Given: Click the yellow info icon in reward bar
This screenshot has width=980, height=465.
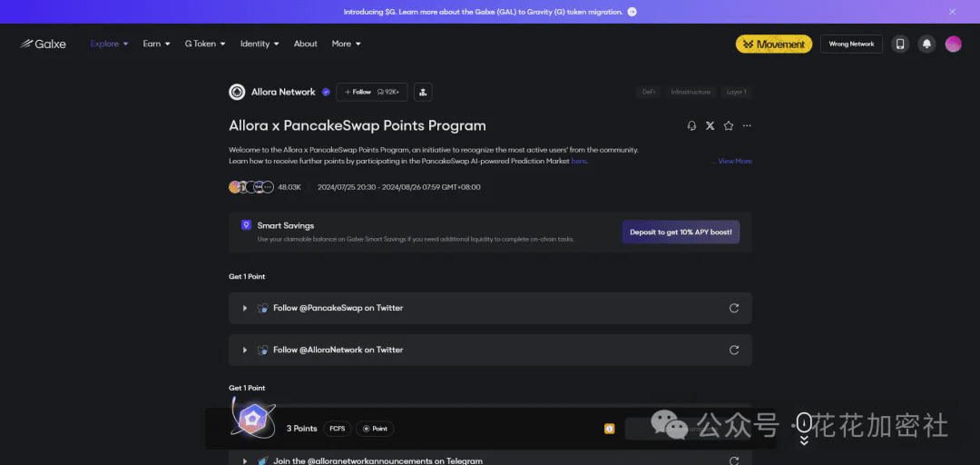Looking at the screenshot, I should pos(610,429).
